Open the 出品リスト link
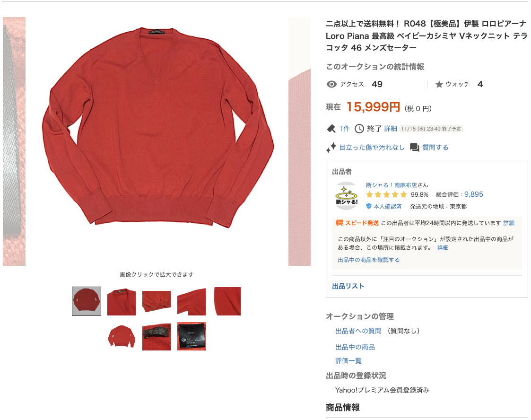This screenshot has width=531, height=420. [x=348, y=286]
